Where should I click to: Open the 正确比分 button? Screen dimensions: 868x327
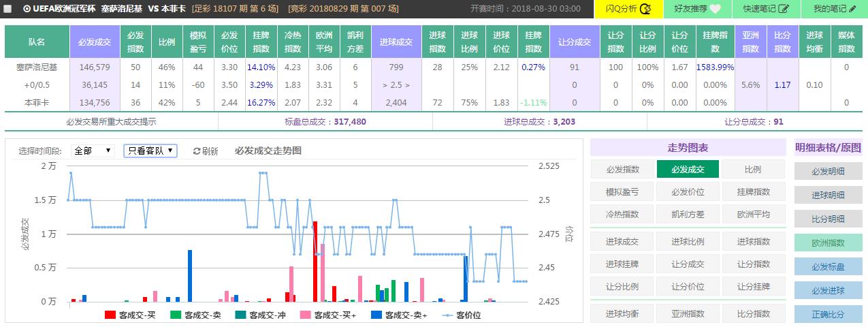coord(828,315)
